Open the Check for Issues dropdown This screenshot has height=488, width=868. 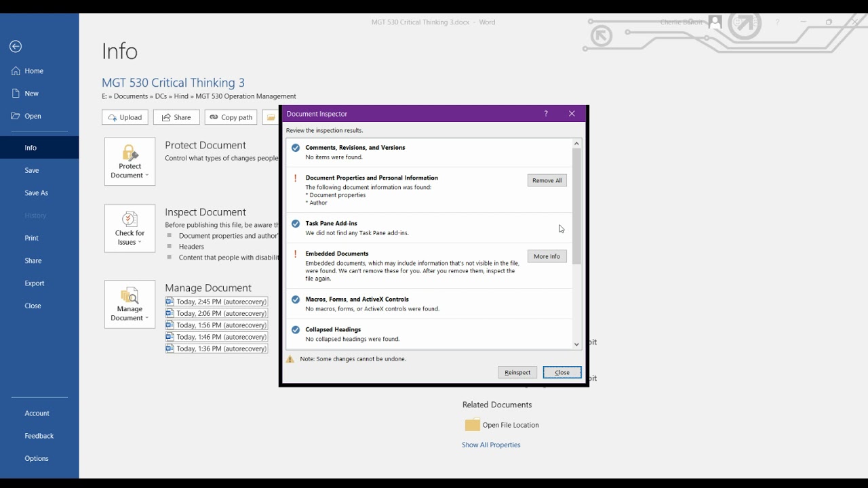click(x=130, y=228)
